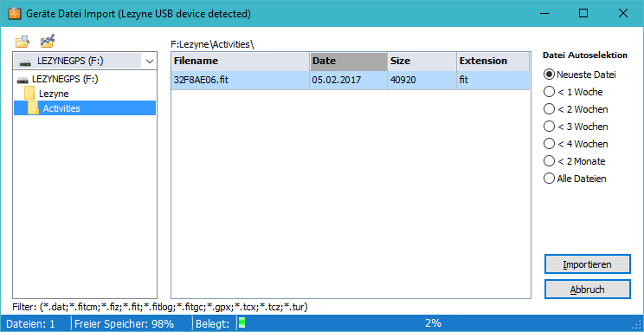Click the file Filter text line
The image size is (644, 332).
coord(160,307)
